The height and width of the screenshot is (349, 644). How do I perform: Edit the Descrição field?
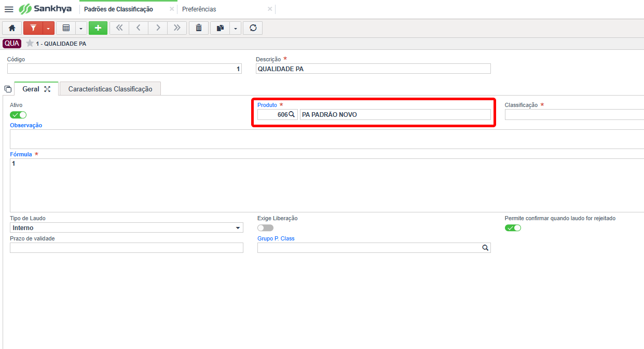click(373, 69)
